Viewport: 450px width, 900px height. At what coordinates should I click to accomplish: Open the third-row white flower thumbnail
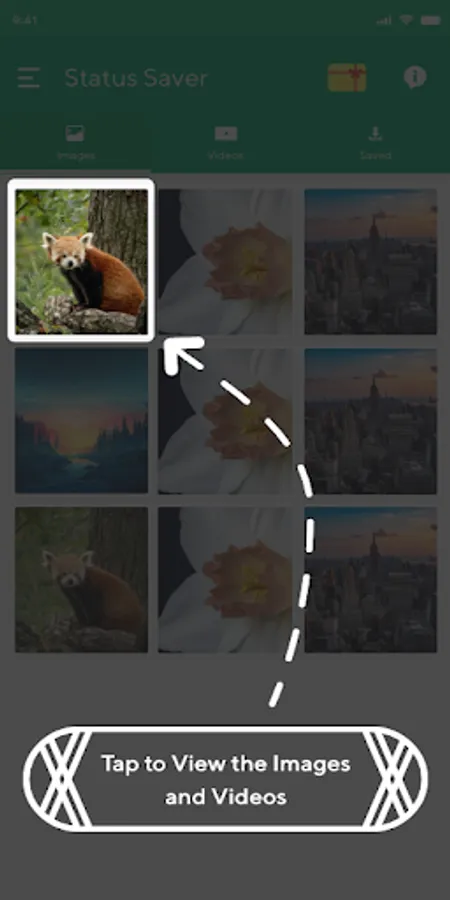pos(225,580)
